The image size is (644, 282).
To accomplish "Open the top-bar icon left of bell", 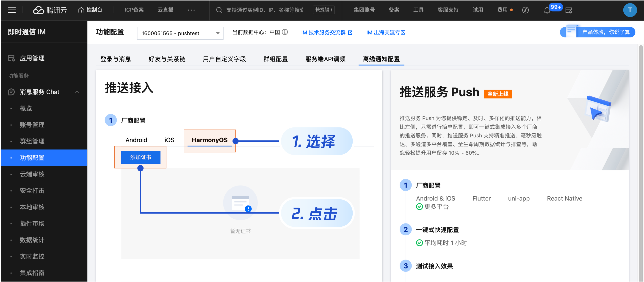I will 525,10.
